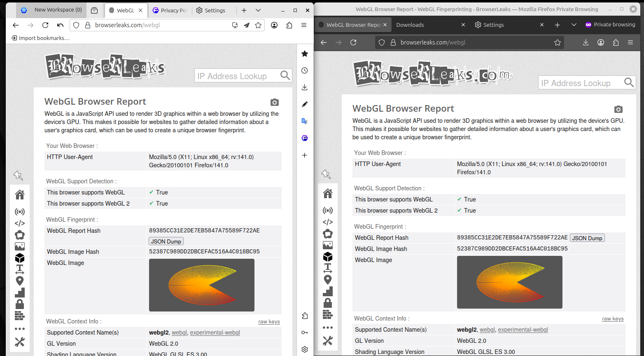
Task: Click install-as-app icon in left URL bar
Action: click(235, 25)
